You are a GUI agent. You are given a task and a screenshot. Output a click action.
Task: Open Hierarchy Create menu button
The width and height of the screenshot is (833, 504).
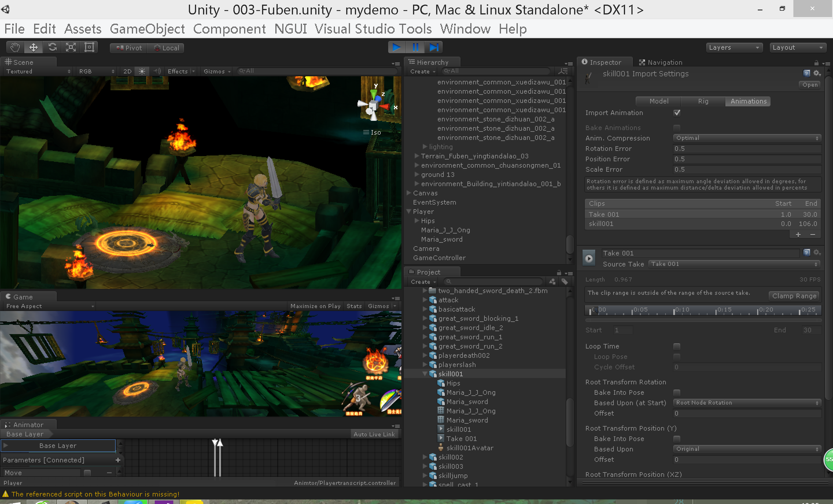(x=423, y=71)
